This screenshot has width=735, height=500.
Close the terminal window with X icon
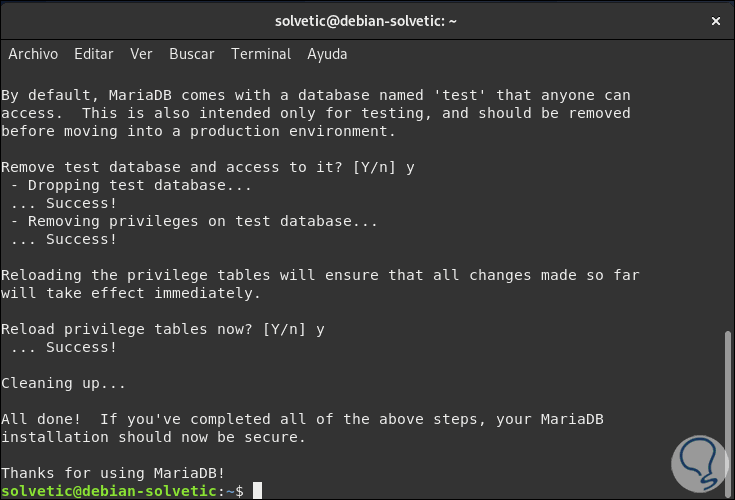pos(714,21)
